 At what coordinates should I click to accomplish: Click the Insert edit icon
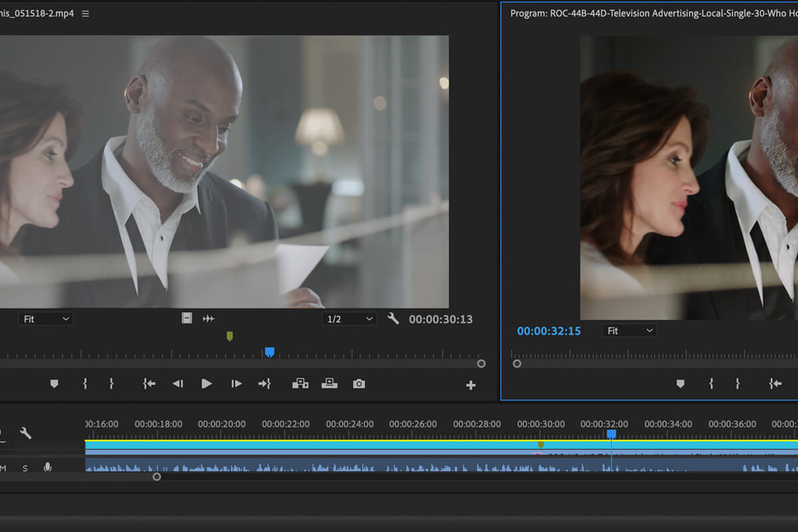point(301,384)
